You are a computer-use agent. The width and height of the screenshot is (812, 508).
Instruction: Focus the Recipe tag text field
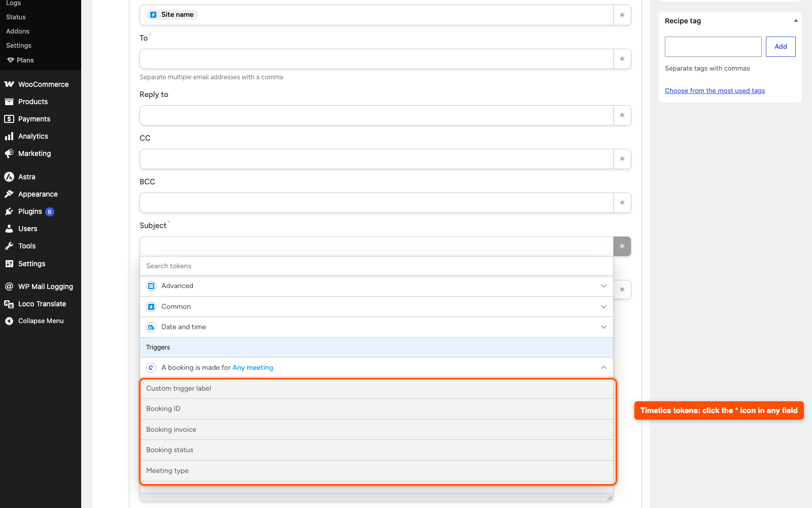[x=713, y=47]
